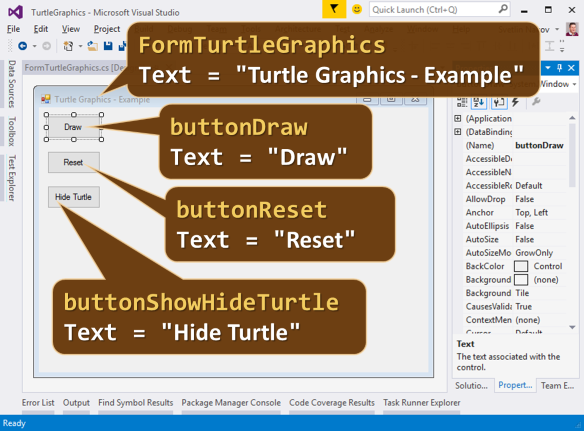Screen dimensions: 584x431
Task: Click the Save floppy disk icon
Action: [x=108, y=46]
